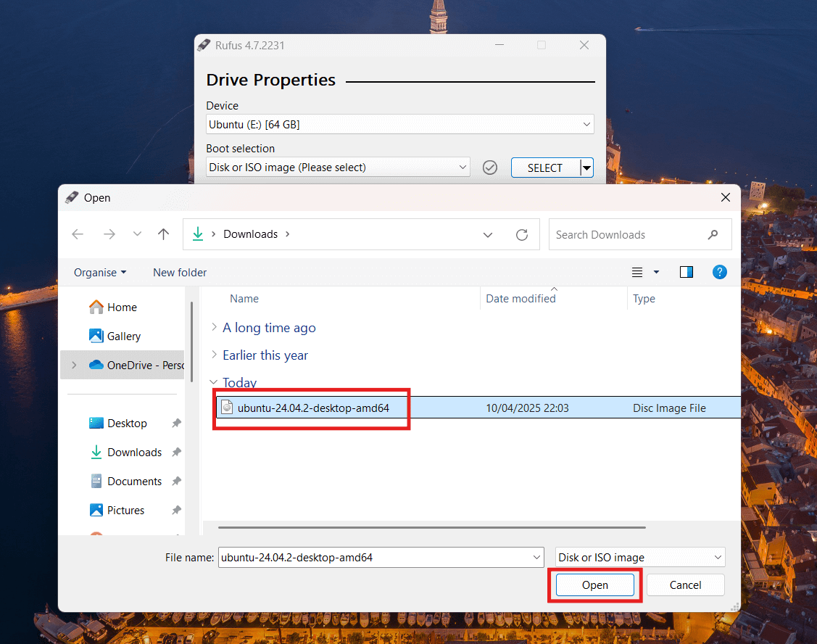Click the Rufus checksum verify icon
Image resolution: width=817 pixels, height=644 pixels.
(490, 168)
